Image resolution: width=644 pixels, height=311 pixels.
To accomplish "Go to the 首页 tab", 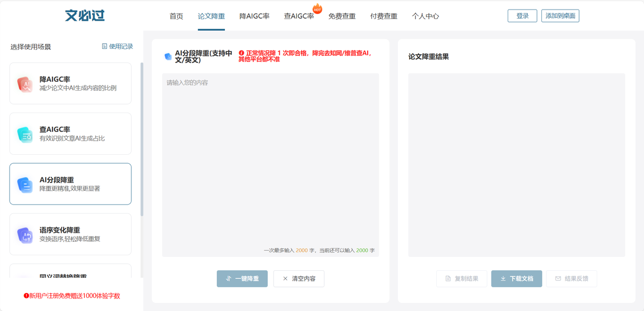I will pyautogui.click(x=177, y=16).
